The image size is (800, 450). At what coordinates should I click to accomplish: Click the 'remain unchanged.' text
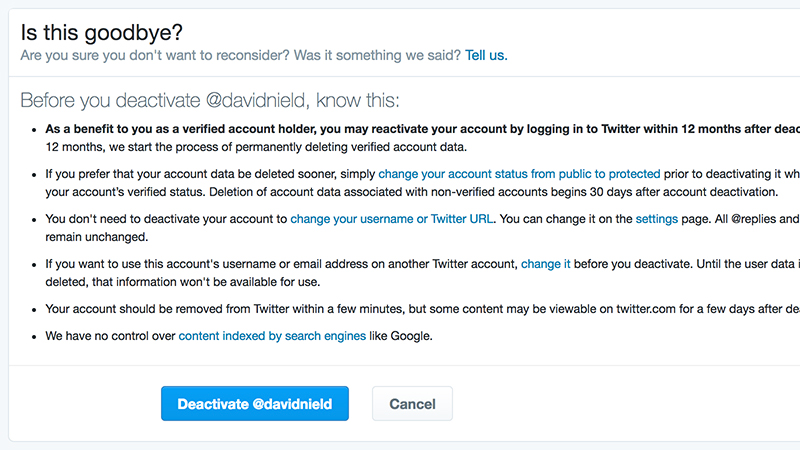(96, 237)
